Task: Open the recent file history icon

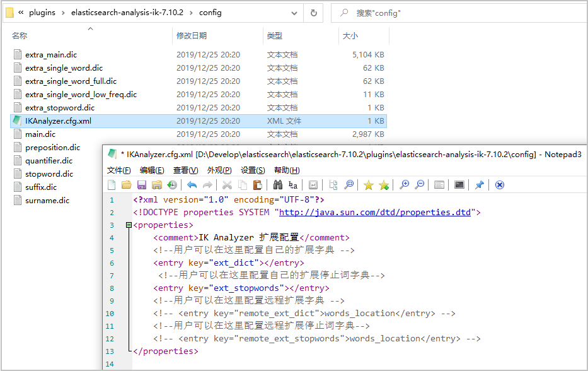Action: click(172, 185)
